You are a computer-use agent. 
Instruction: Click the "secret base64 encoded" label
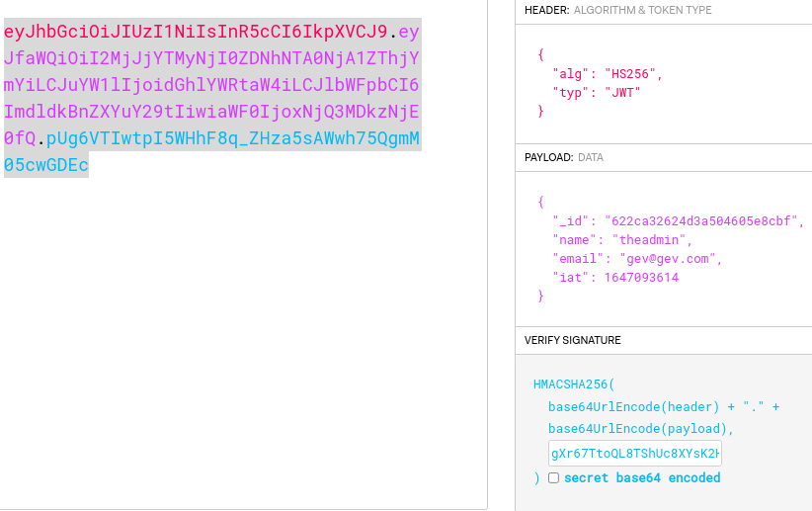pyautogui.click(x=642, y=477)
